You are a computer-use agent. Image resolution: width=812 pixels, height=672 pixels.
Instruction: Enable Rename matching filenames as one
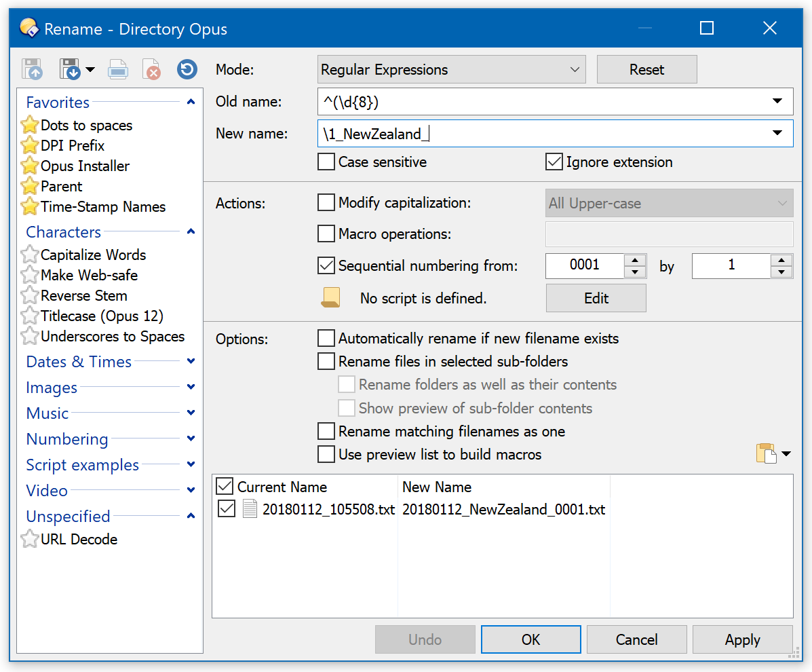[326, 431]
